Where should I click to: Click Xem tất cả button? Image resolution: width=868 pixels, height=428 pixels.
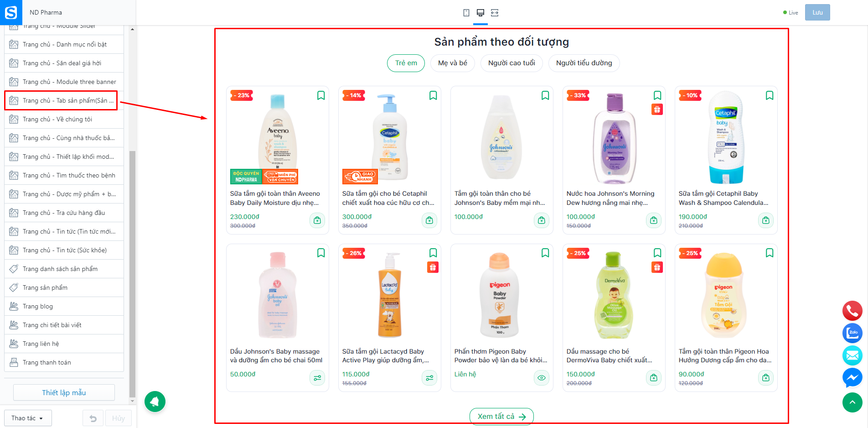point(501,416)
